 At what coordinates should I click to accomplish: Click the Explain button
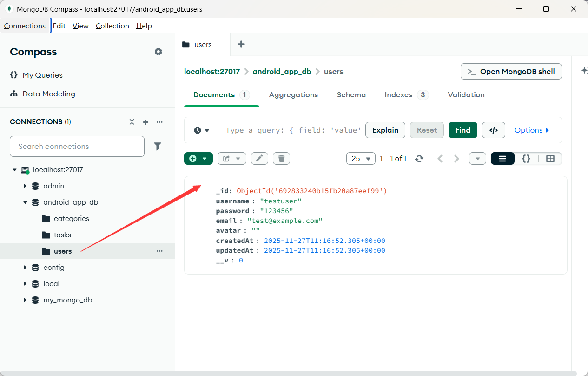(385, 130)
